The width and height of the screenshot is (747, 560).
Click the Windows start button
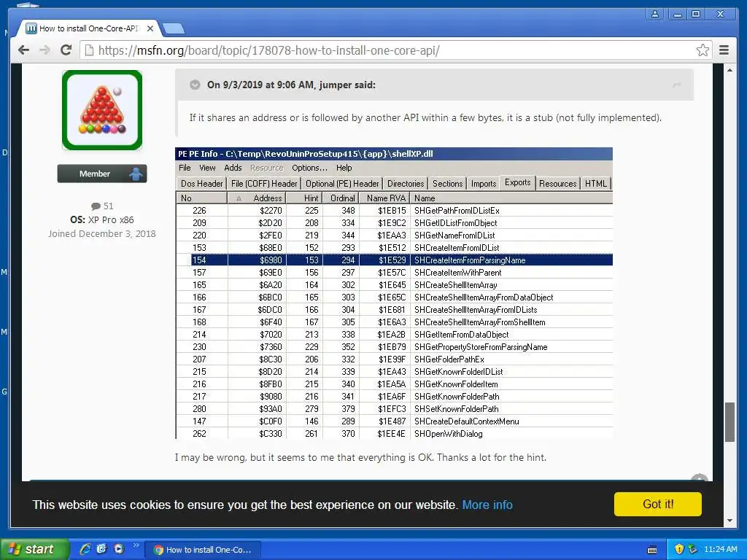point(35,549)
